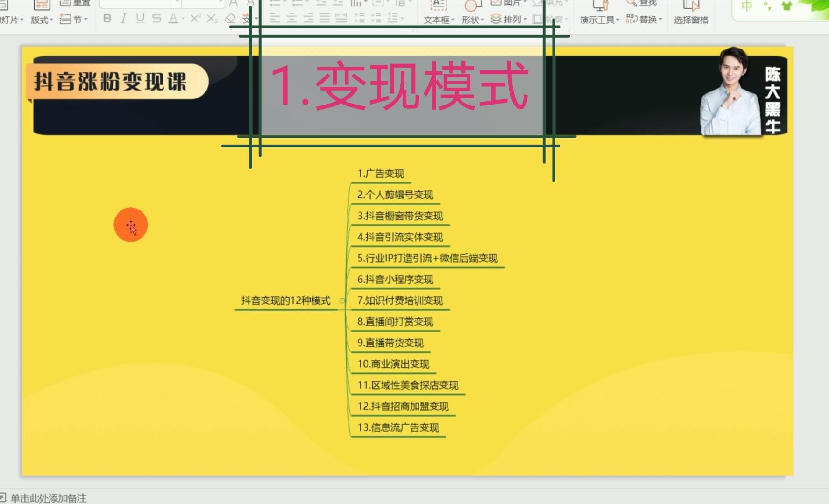Click the 替换 replace icon
This screenshot has width=829, height=504.
[631, 19]
